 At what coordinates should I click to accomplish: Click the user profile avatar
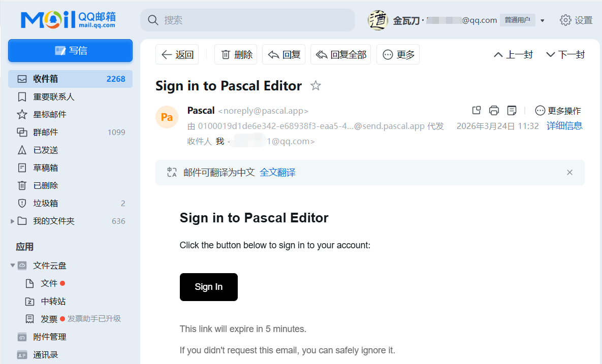coord(377,20)
